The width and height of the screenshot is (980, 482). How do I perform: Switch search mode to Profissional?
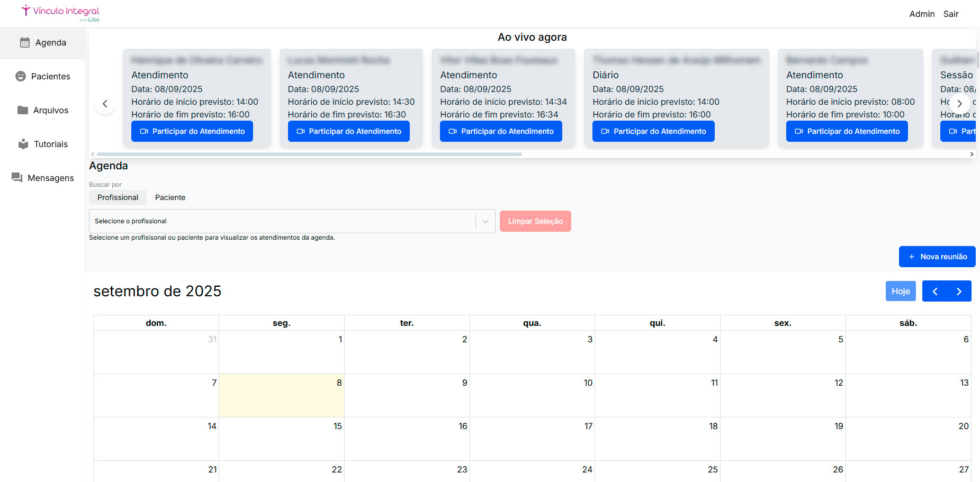click(x=118, y=197)
